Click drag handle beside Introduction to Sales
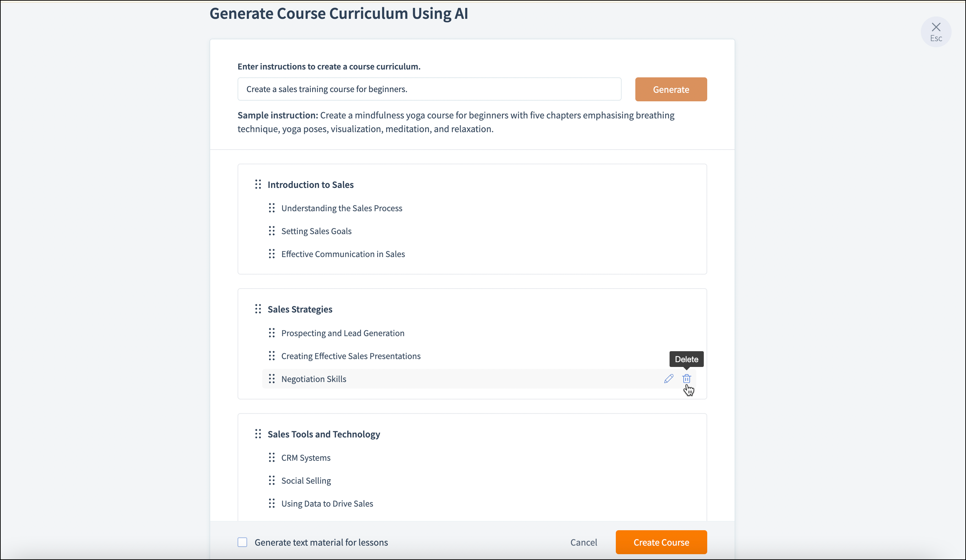966x560 pixels. (258, 184)
